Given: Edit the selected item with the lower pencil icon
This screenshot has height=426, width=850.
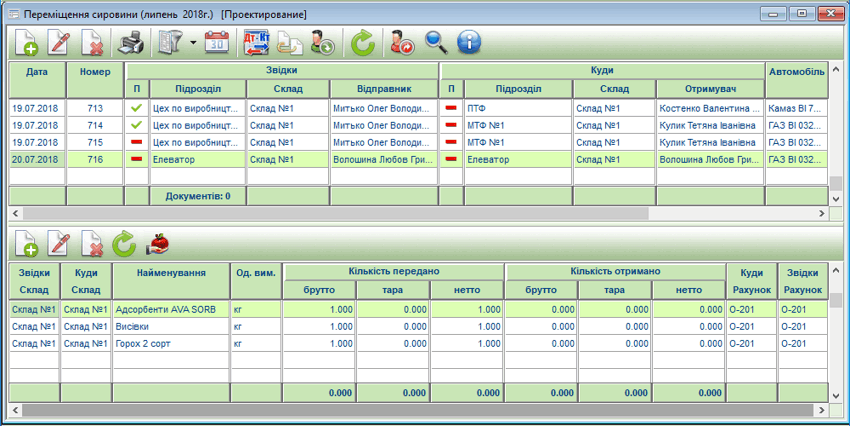Looking at the screenshot, I should (59, 242).
